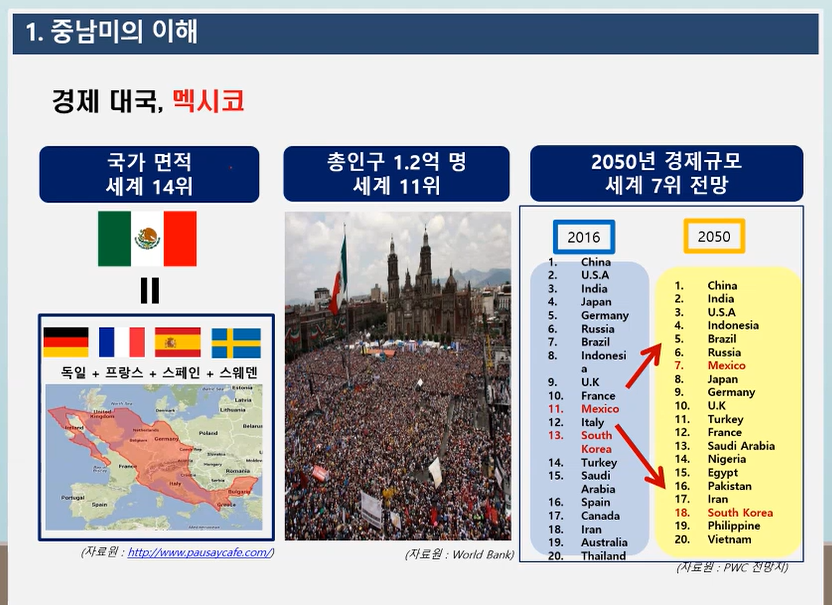
Task: Click 'Turkey' at rank 11 in 2050 list
Action: [x=725, y=419]
